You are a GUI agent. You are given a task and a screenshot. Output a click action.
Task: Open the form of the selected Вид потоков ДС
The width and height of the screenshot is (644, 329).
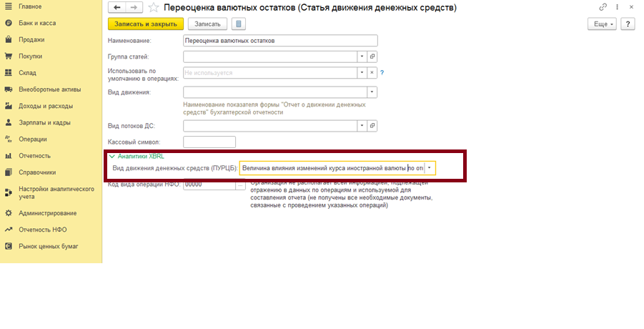click(372, 126)
